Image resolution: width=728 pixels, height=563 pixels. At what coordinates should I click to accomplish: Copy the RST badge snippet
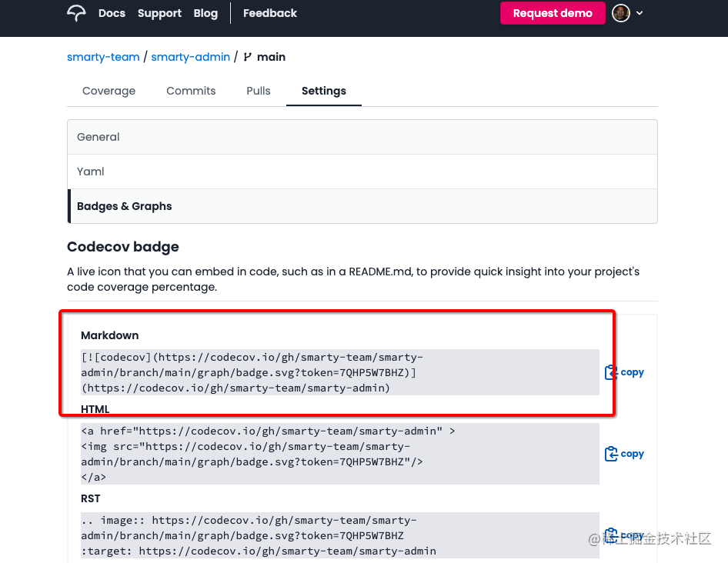click(x=624, y=535)
